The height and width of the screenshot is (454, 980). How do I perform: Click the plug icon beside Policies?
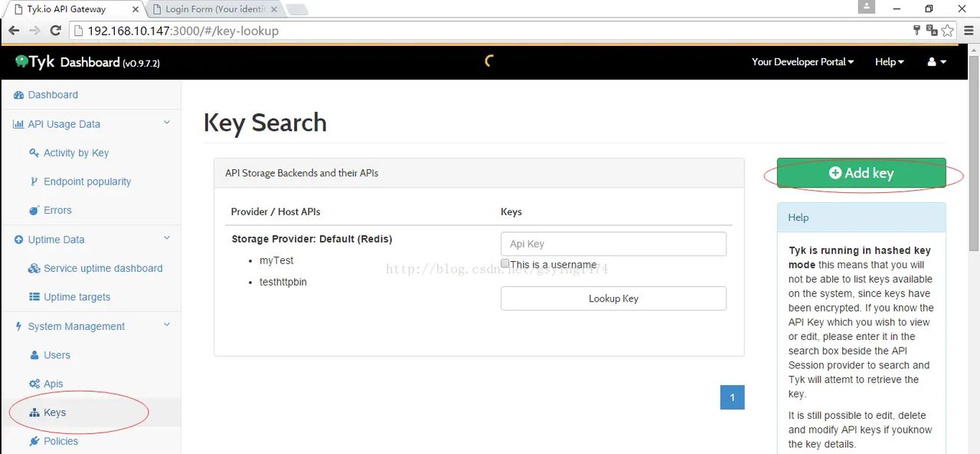(34, 441)
